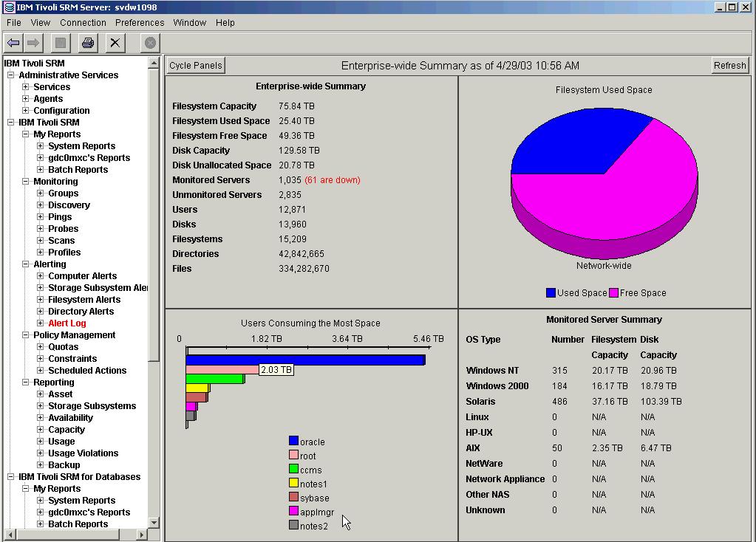Select Pings in the navigation tree
This screenshot has height=542, width=756.
point(60,217)
